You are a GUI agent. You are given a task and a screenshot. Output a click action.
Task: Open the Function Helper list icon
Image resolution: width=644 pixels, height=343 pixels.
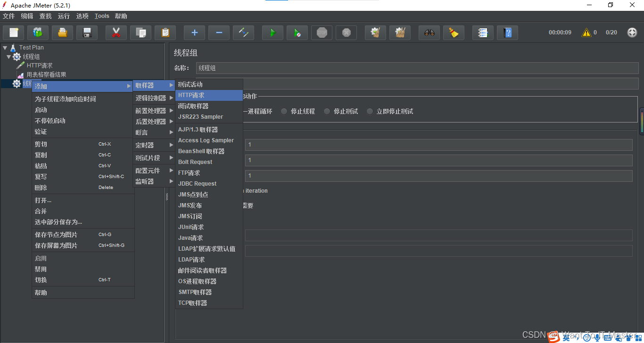coord(483,33)
